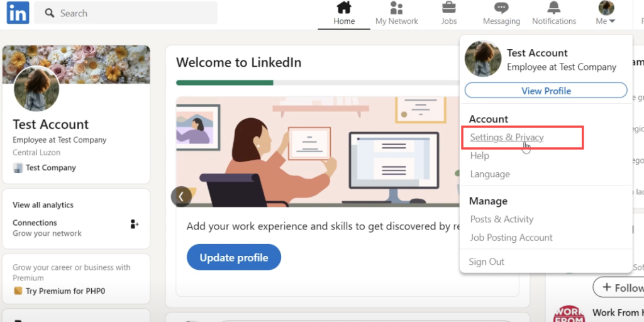The width and height of the screenshot is (644, 322).
Task: Click the search magnifier icon
Action: coord(50,13)
